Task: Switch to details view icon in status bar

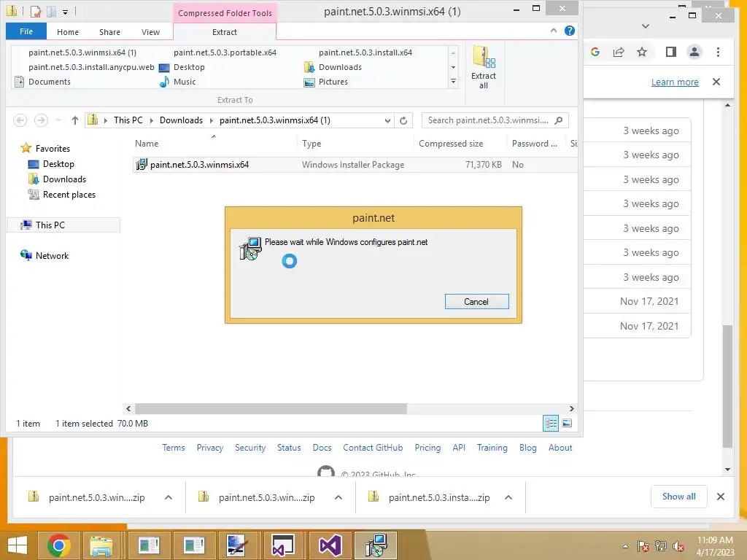Action: click(551, 424)
